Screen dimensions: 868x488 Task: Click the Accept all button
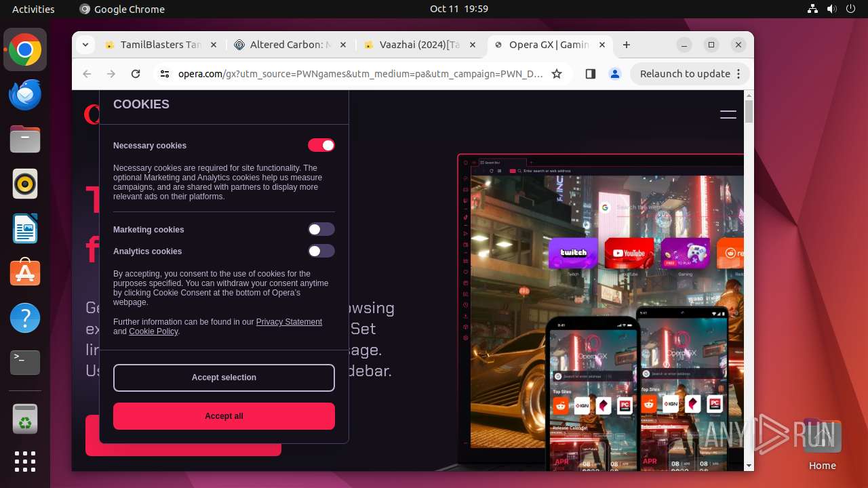[x=224, y=416]
